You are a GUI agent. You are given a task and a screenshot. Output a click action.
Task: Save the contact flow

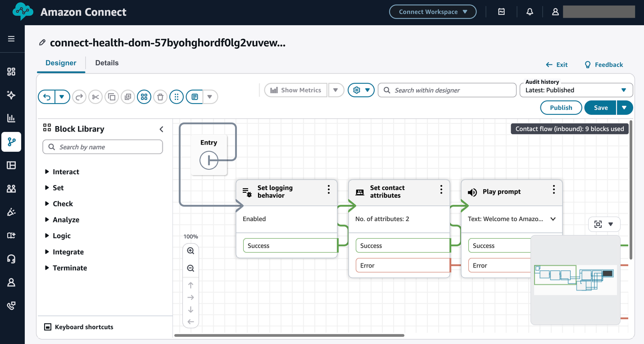(601, 108)
